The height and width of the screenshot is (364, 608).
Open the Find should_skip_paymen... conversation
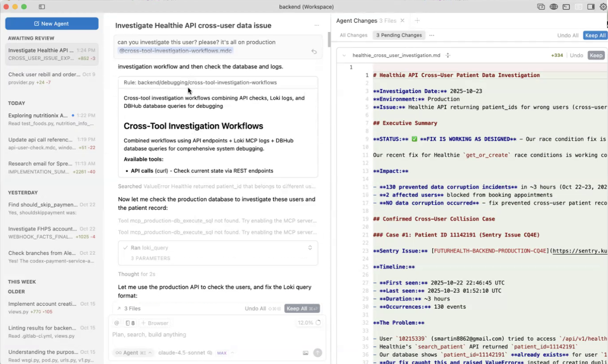click(52, 208)
